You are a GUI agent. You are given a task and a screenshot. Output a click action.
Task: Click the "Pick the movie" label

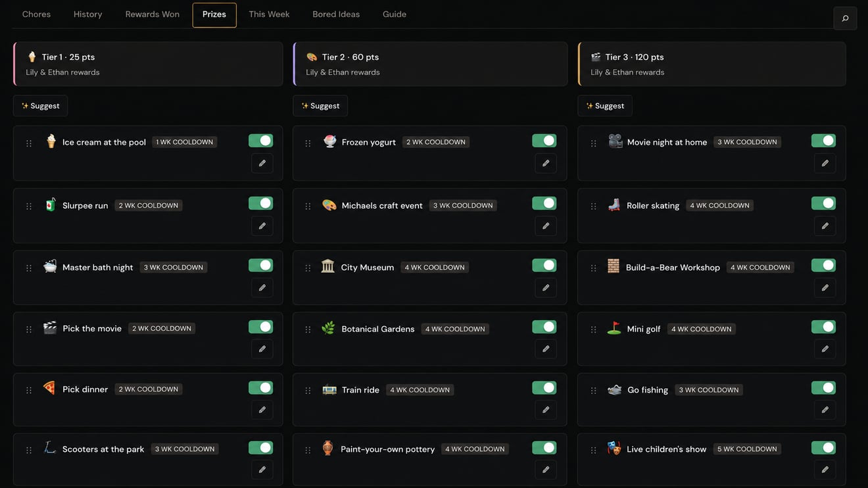(x=92, y=329)
